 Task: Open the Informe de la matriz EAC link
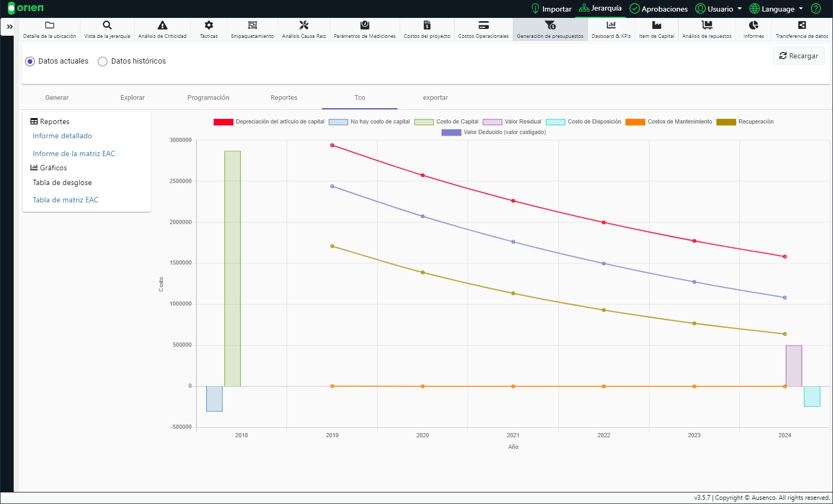(x=74, y=153)
